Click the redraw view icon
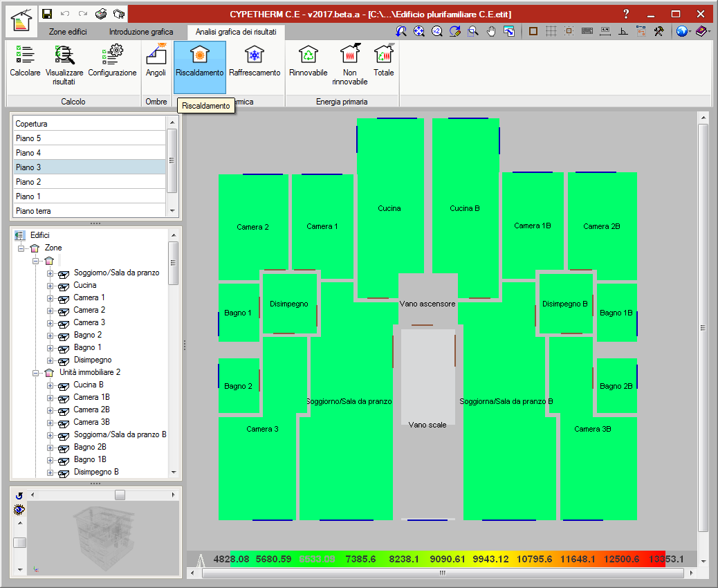 (454, 31)
